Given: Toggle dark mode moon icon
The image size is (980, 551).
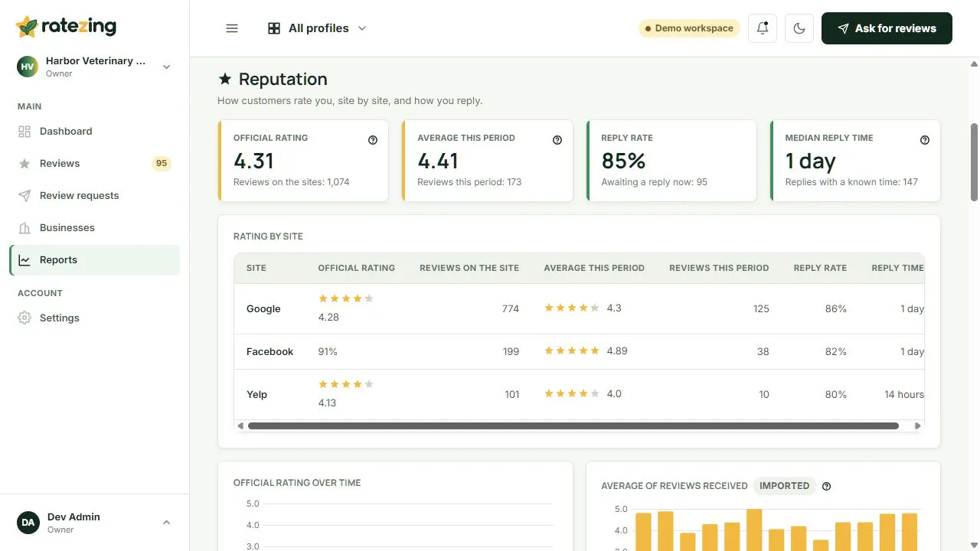Looking at the screenshot, I should click(799, 28).
